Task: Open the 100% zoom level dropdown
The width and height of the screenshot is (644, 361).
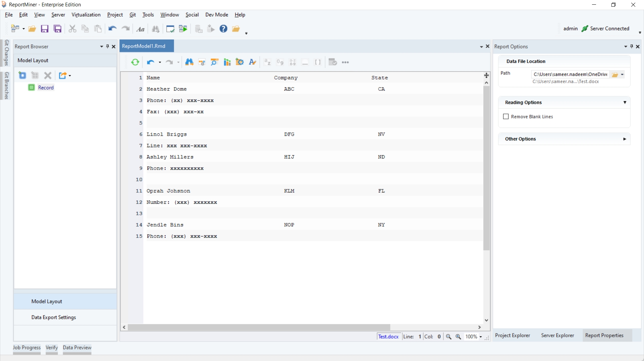Action: 481,337
